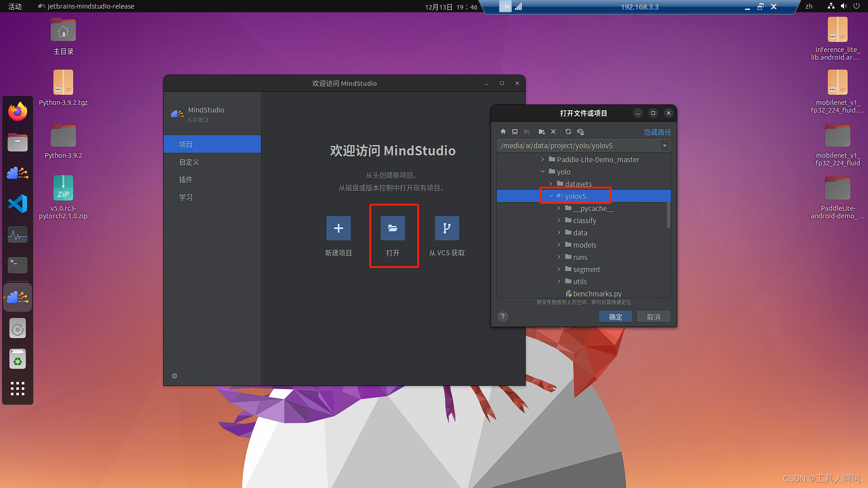Select the segment folder row
Image resolution: width=868 pixels, height=488 pixels.
tap(584, 269)
